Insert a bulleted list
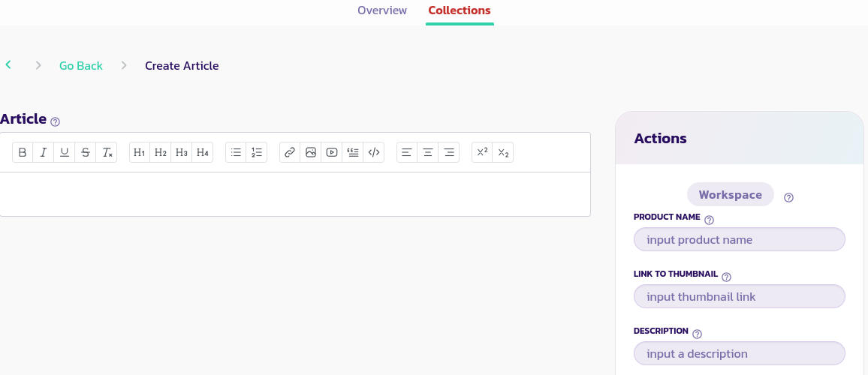Screen dimensions: 868x375 (x=236, y=152)
